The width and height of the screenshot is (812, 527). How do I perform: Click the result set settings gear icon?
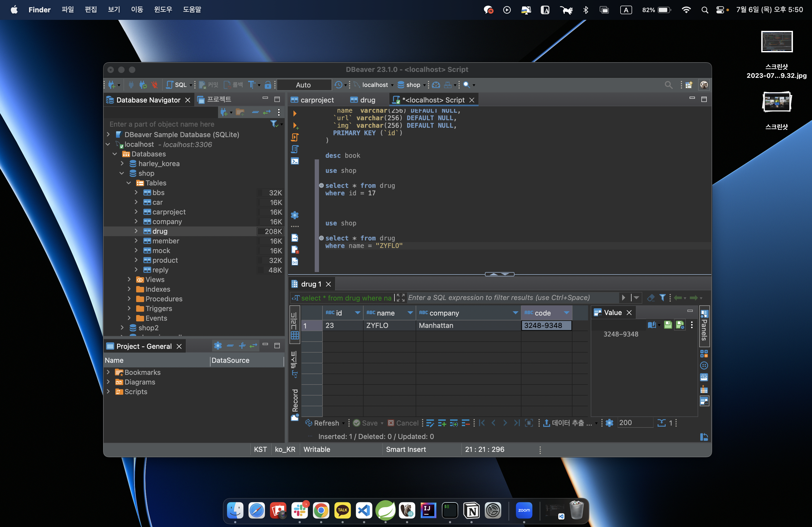coord(609,423)
